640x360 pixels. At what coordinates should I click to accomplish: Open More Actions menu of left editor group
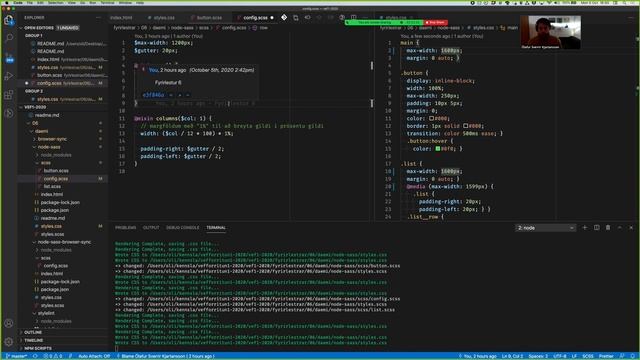pyautogui.click(x=365, y=18)
